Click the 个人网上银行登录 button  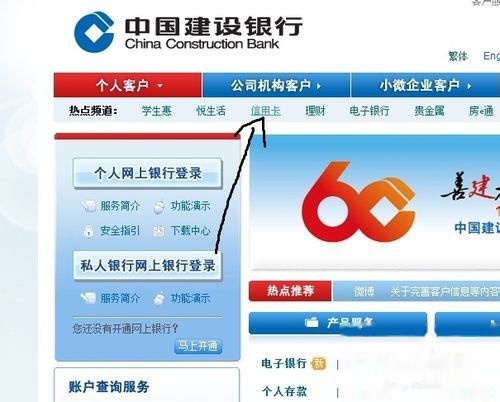148,173
